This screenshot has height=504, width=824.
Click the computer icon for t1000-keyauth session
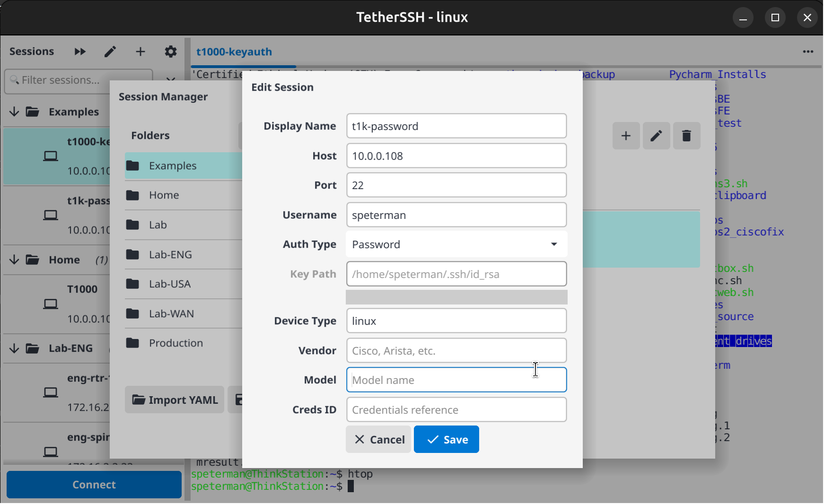[x=51, y=156]
